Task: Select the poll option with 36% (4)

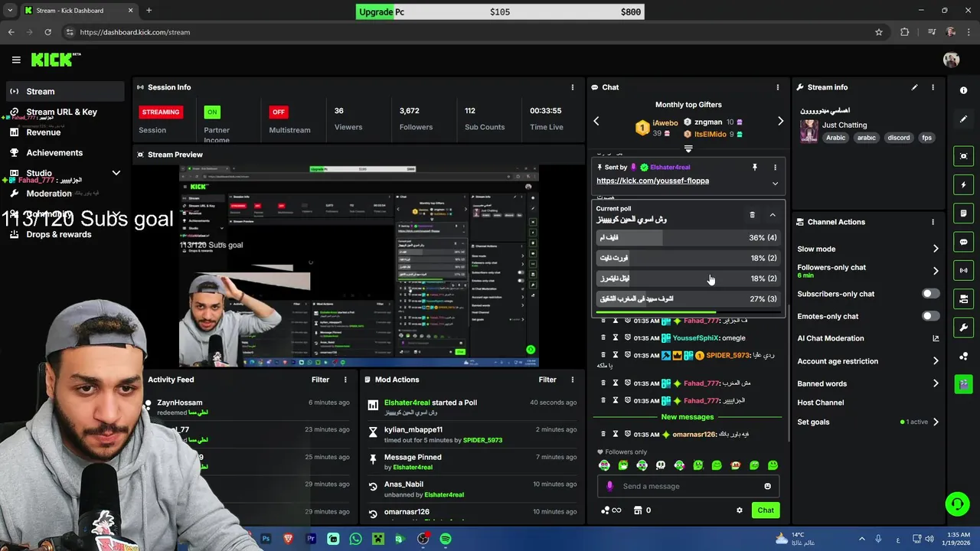Action: tap(688, 238)
